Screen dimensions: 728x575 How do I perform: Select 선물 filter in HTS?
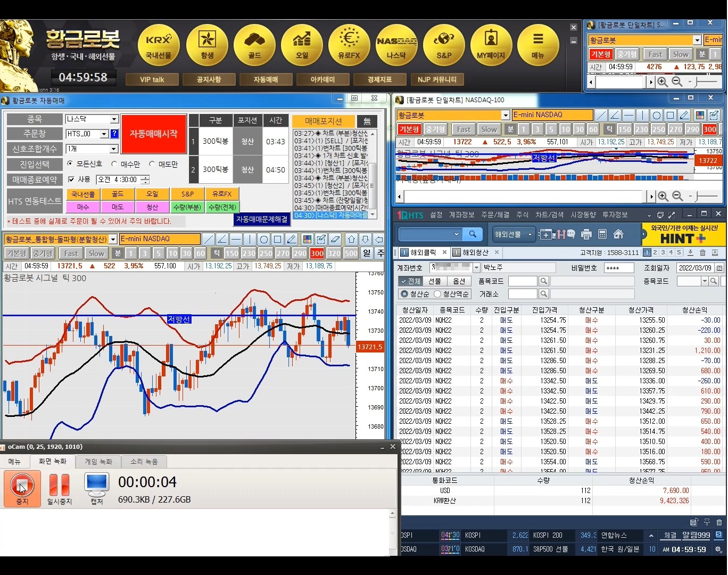coord(435,281)
